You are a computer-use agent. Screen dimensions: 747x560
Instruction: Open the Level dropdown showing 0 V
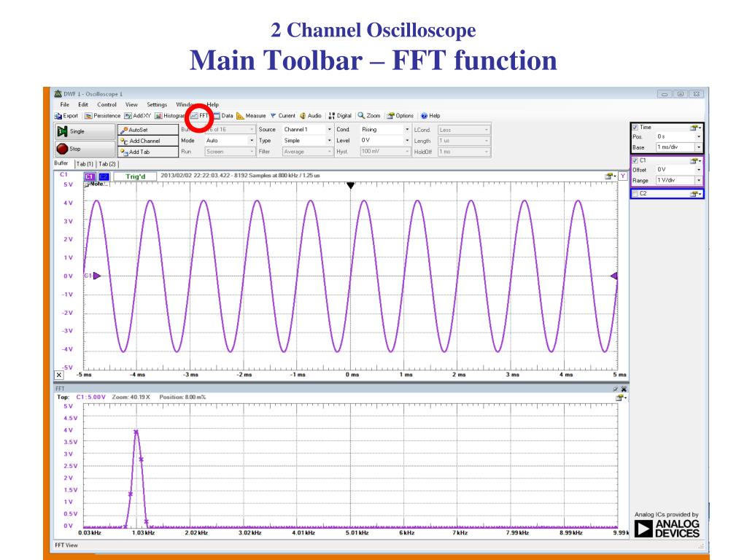coord(385,141)
